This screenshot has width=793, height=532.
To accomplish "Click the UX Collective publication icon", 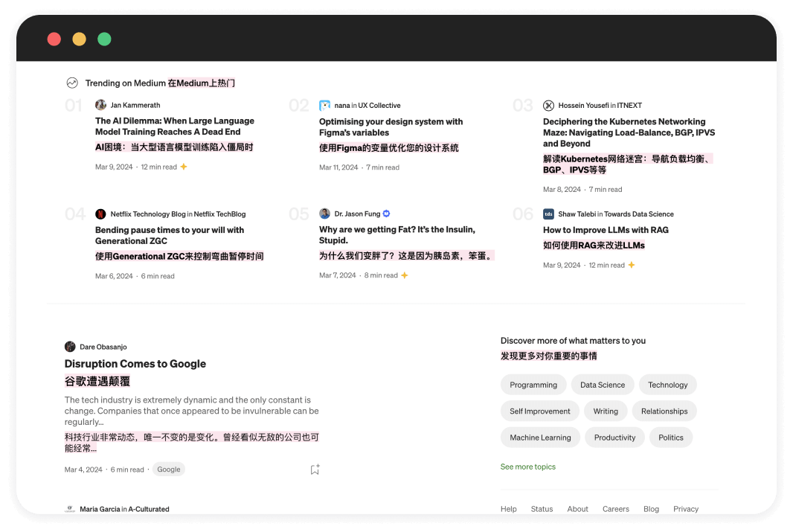I will pyautogui.click(x=324, y=105).
